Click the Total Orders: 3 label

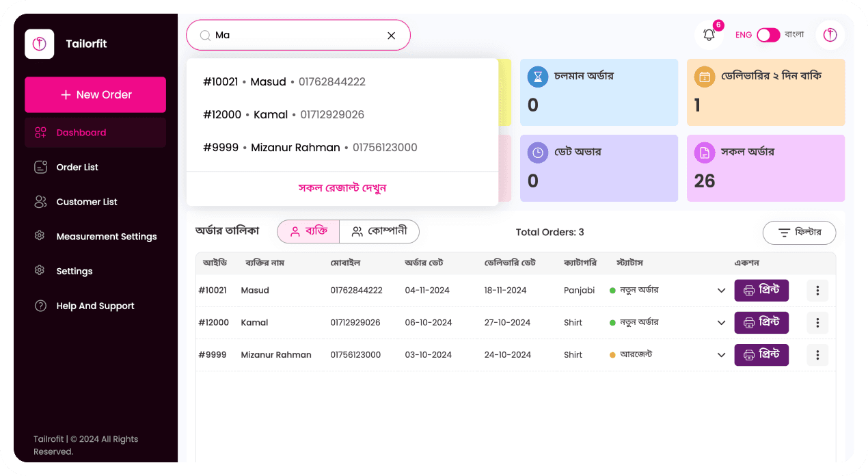pyautogui.click(x=550, y=233)
